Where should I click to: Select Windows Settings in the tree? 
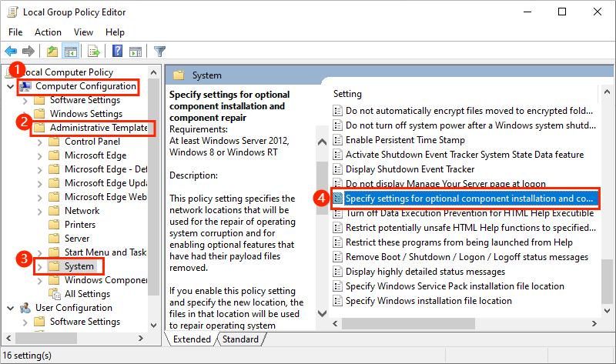tap(86, 114)
